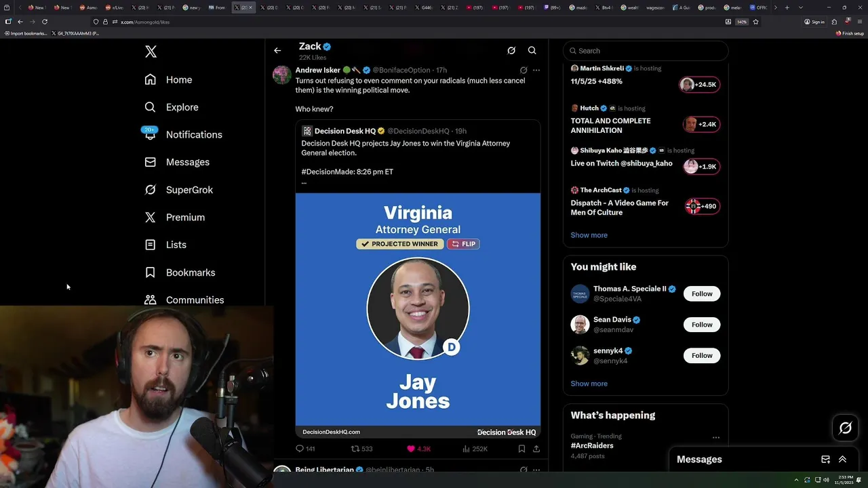Open Communities in left navigation
This screenshot has height=488, width=868.
[184, 300]
